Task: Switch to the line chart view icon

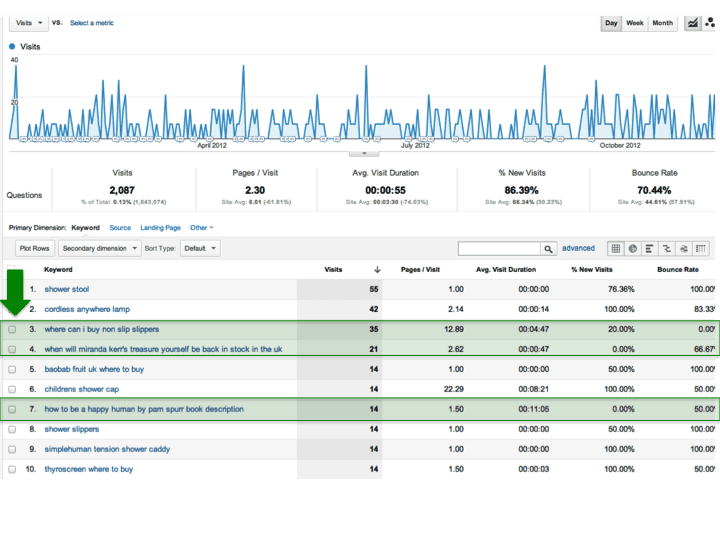Action: (692, 23)
